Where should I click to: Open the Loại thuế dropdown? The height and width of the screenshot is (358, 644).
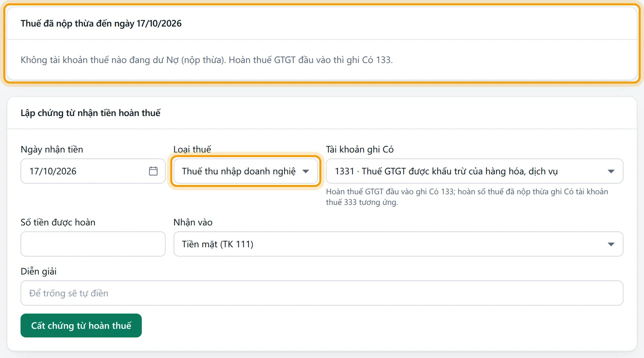246,171
